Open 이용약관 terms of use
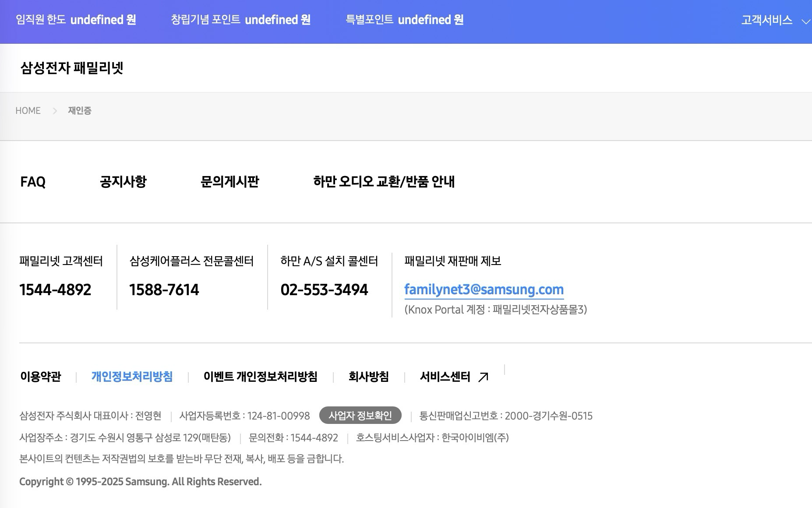The image size is (812, 508). [41, 377]
